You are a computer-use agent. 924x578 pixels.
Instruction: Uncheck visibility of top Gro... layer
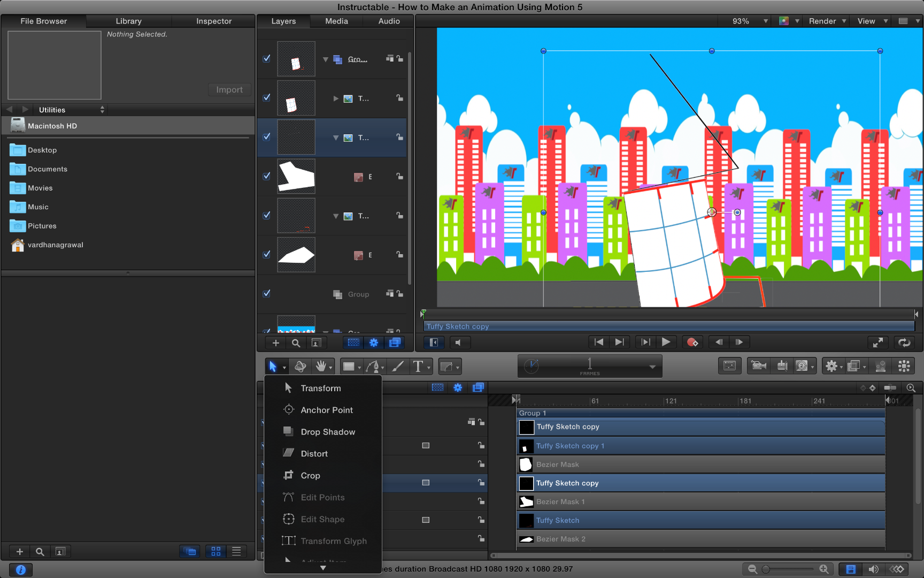click(267, 58)
